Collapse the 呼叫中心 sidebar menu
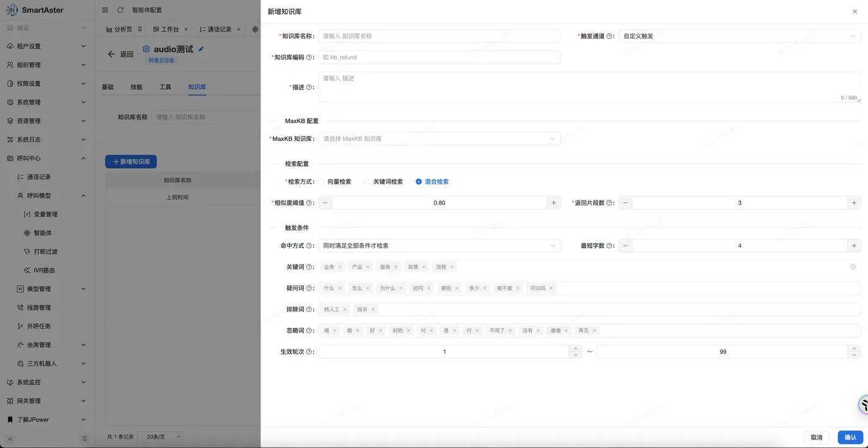Screen dimensions: 868x448 [x=46, y=158]
